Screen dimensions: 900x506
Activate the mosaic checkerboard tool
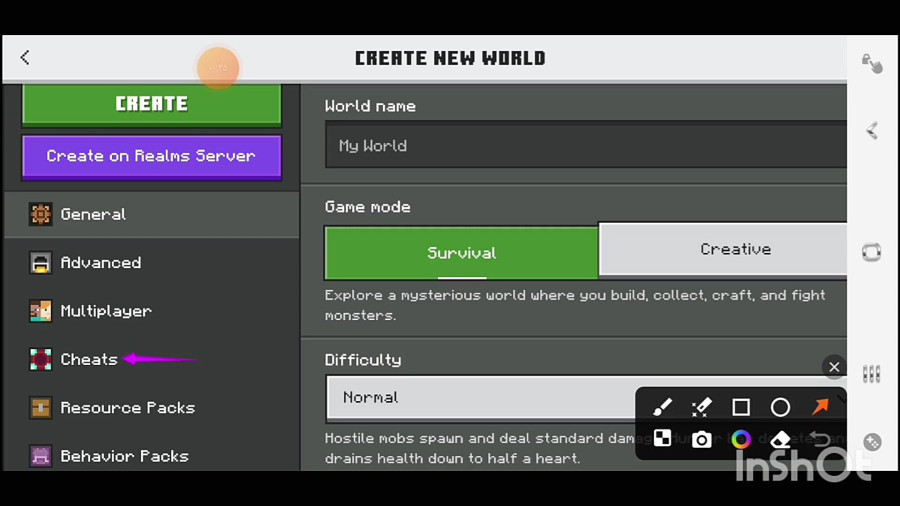[662, 439]
